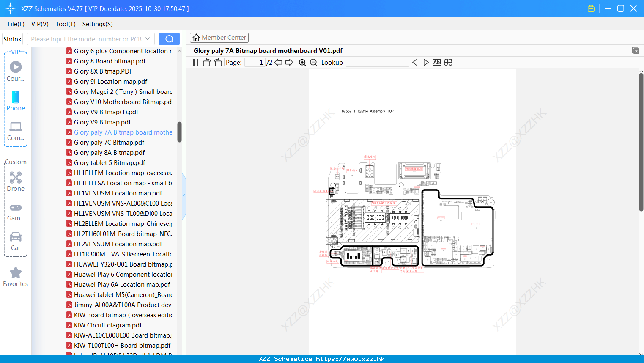Open the Drone category
The image size is (644, 363).
pos(16,181)
